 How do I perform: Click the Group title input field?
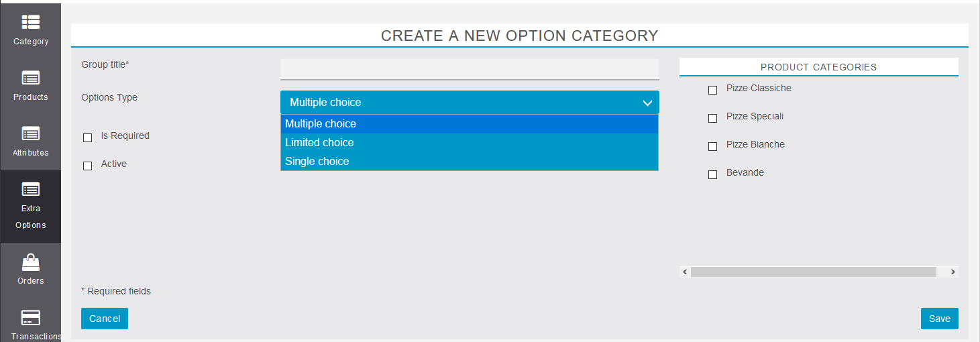(470, 69)
